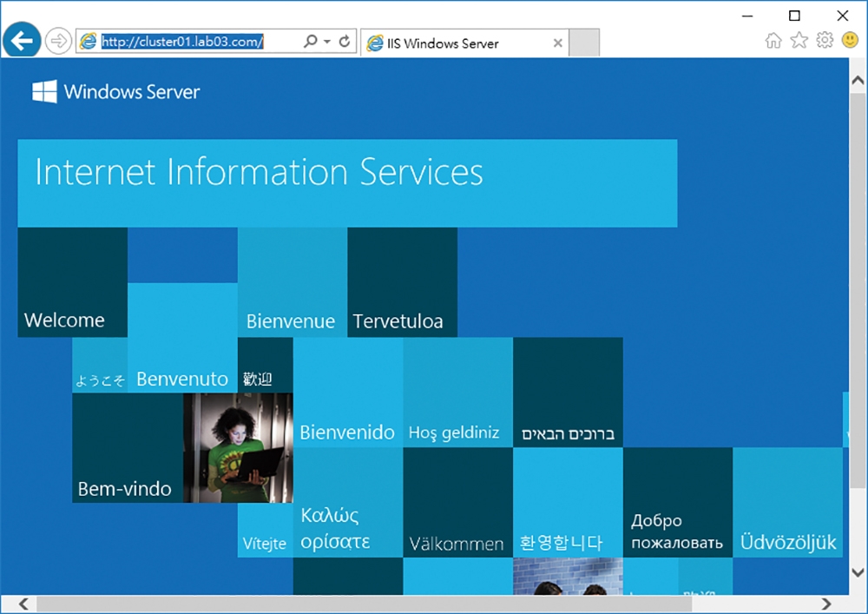Click the Tervetuloa tile
Image resolution: width=868 pixels, height=614 pixels.
tap(403, 282)
